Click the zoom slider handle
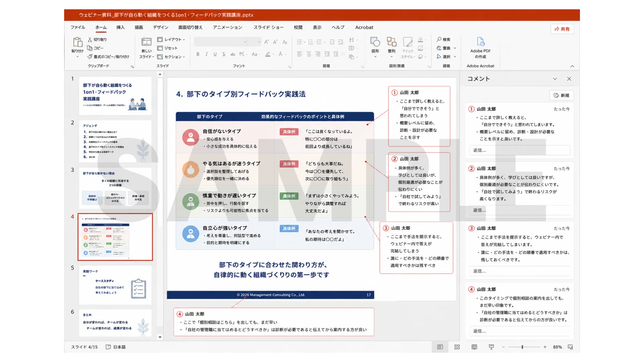 (522, 347)
